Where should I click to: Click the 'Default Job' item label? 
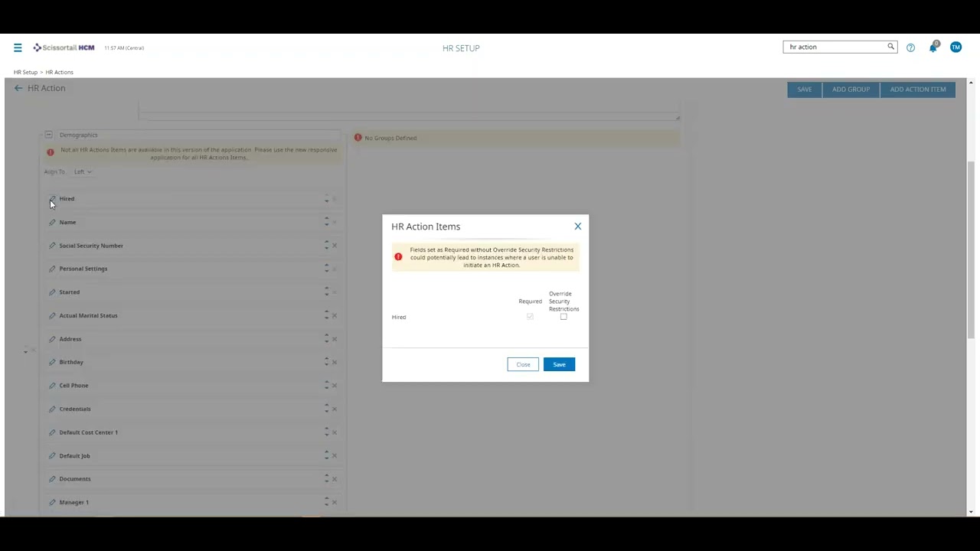(x=74, y=455)
